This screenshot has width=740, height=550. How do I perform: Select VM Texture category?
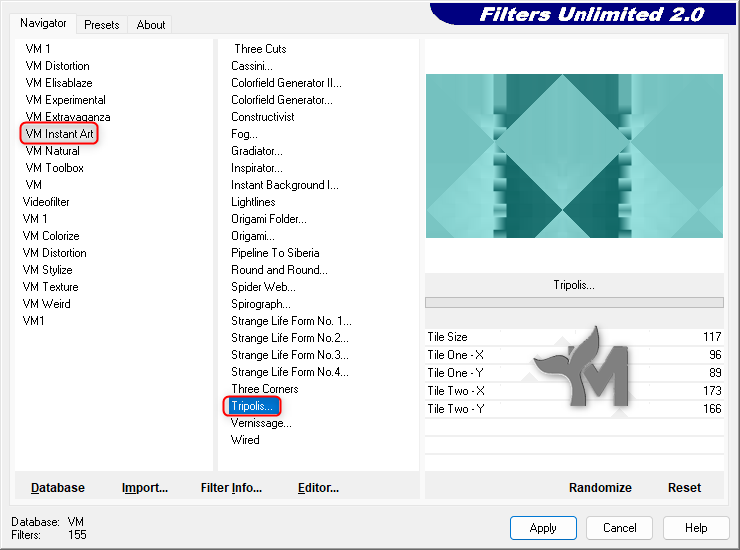tap(50, 287)
